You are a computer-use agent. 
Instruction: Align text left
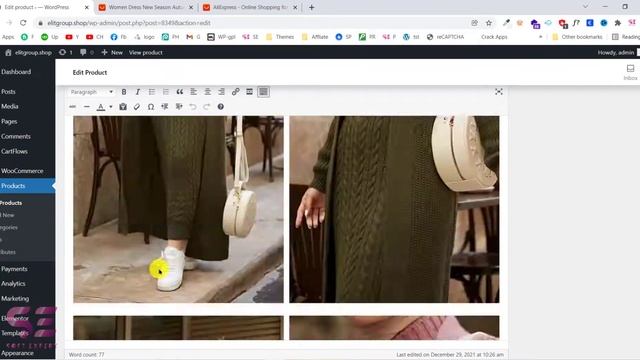click(x=193, y=92)
